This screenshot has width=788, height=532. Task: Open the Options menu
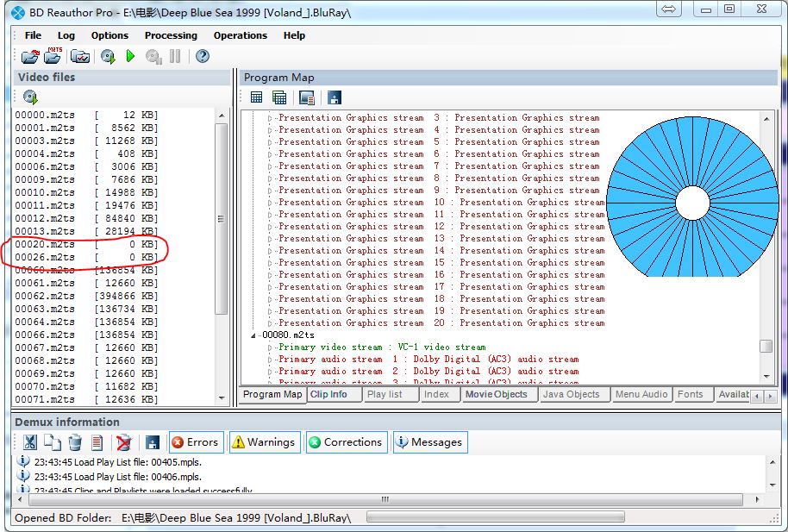pyautogui.click(x=109, y=35)
